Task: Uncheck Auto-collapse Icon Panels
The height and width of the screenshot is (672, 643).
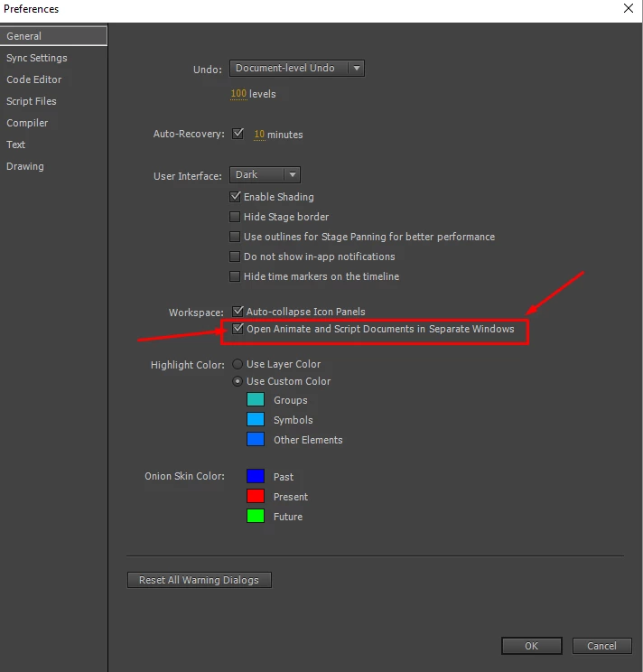Action: (238, 311)
